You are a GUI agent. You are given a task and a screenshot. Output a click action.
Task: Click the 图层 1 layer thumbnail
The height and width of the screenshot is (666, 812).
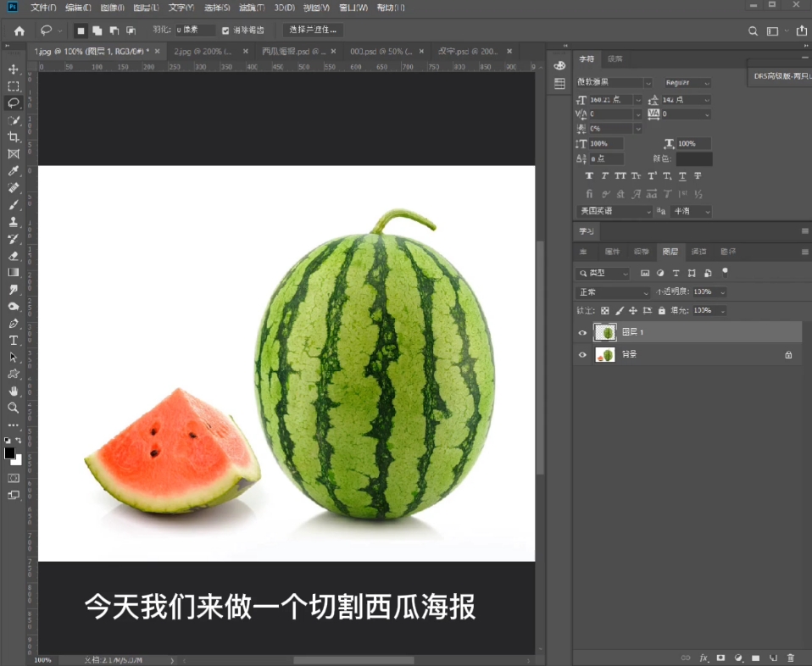pyautogui.click(x=603, y=332)
